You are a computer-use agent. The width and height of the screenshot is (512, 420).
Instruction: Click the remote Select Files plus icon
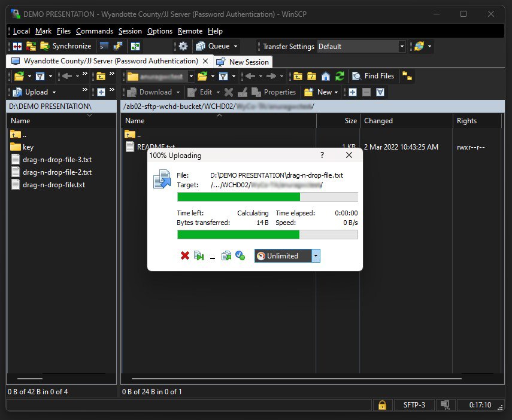(353, 92)
